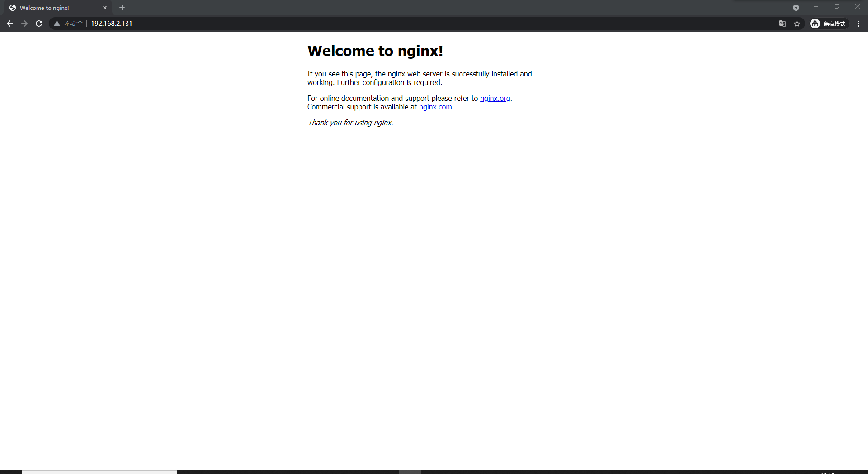Follow the nginx.com commercial support link

click(x=435, y=107)
